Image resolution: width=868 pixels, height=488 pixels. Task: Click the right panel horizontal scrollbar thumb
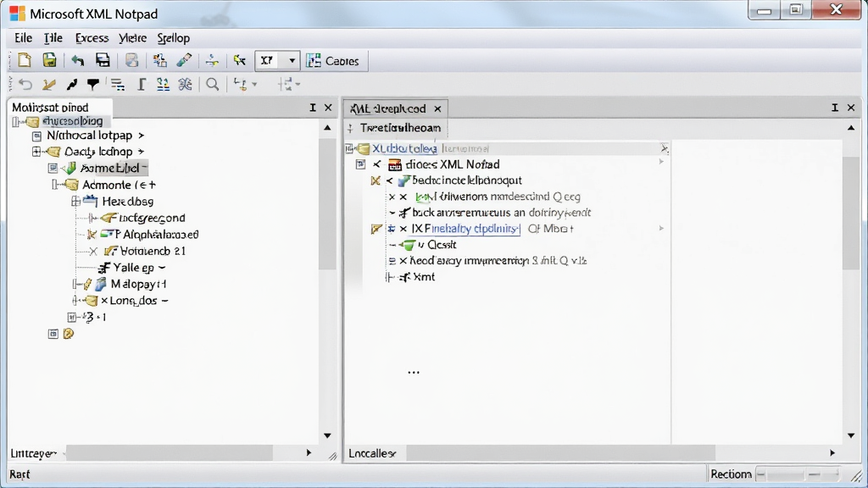click(x=560, y=453)
